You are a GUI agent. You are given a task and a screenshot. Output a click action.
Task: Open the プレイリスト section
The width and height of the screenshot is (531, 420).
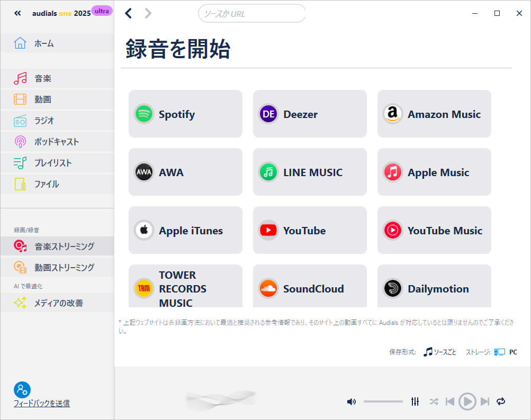(x=57, y=163)
